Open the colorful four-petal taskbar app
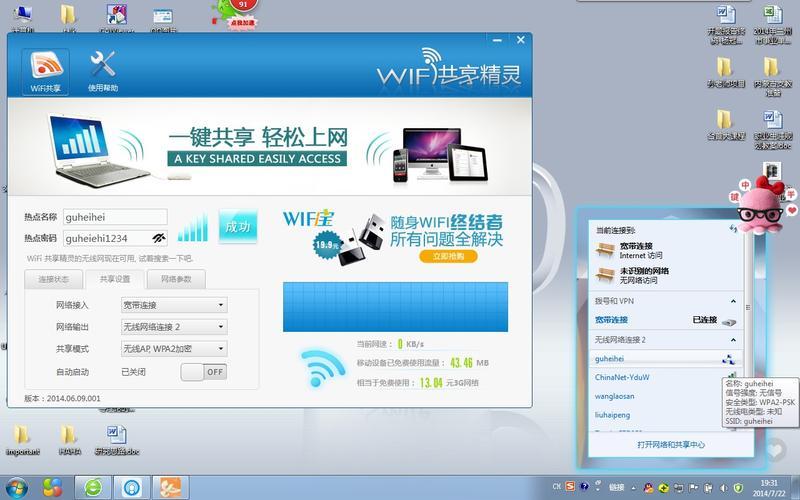Screen dimensions: 800x500 tap(52, 488)
